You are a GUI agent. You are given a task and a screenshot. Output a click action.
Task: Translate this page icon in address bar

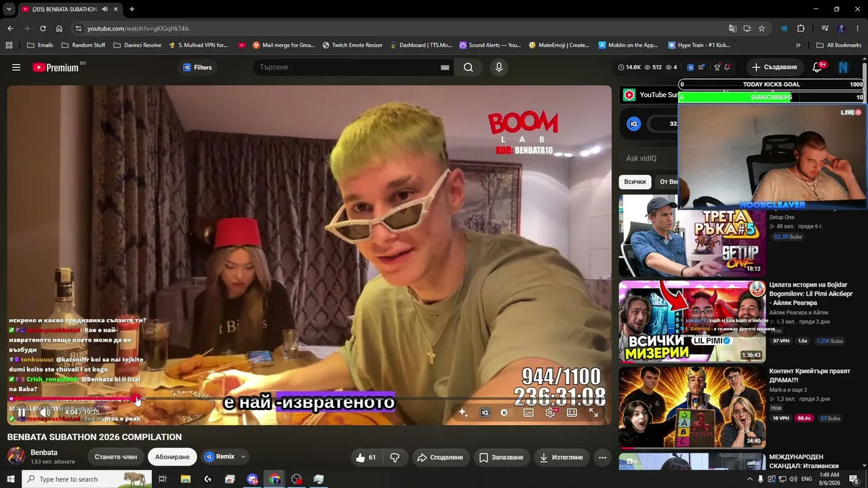(732, 28)
